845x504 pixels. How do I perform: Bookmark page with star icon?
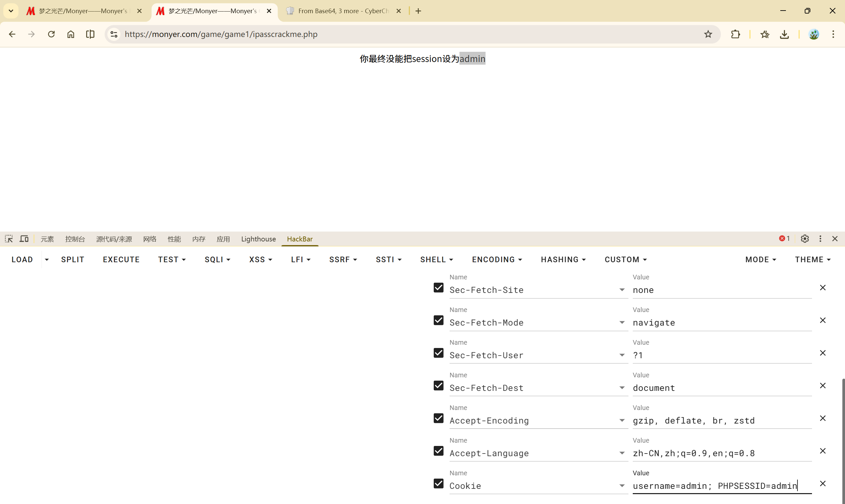(x=708, y=34)
